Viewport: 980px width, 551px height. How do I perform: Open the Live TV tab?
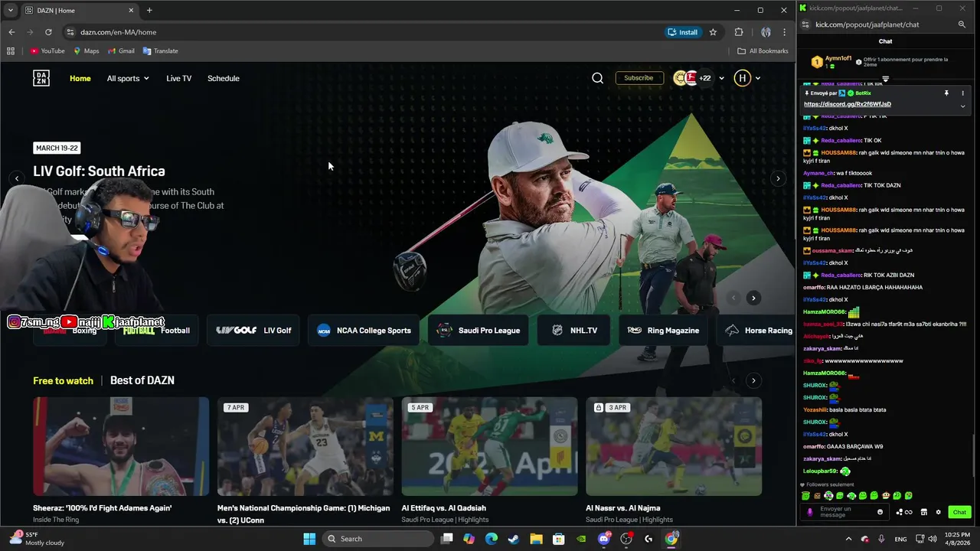pos(179,78)
